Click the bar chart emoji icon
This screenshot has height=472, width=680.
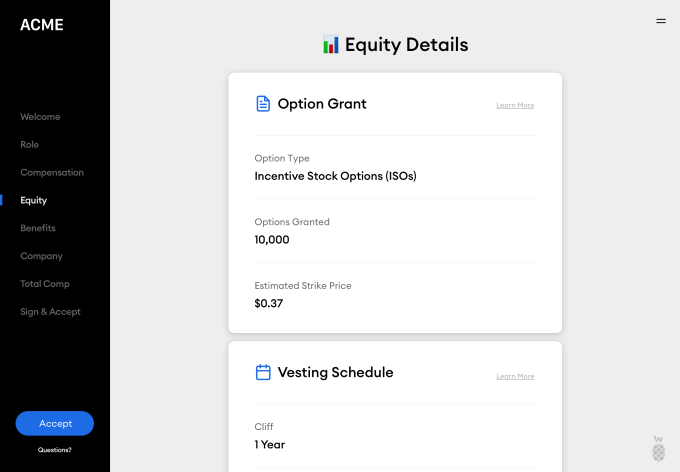tap(331, 45)
